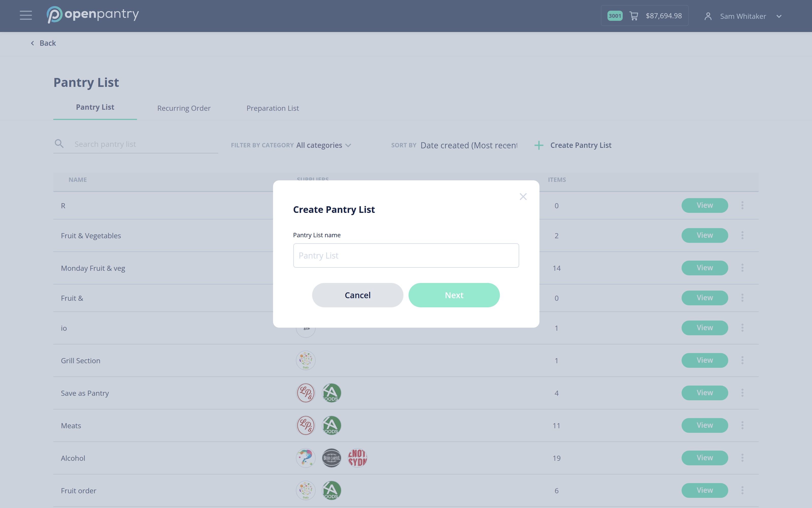
Task: Open more options for Grill Section
Action: (x=742, y=360)
